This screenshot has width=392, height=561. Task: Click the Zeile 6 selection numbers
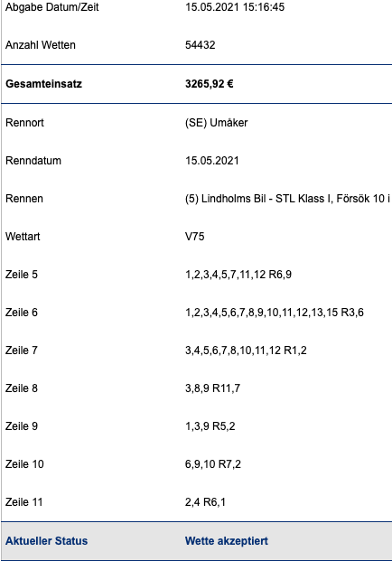click(x=275, y=313)
